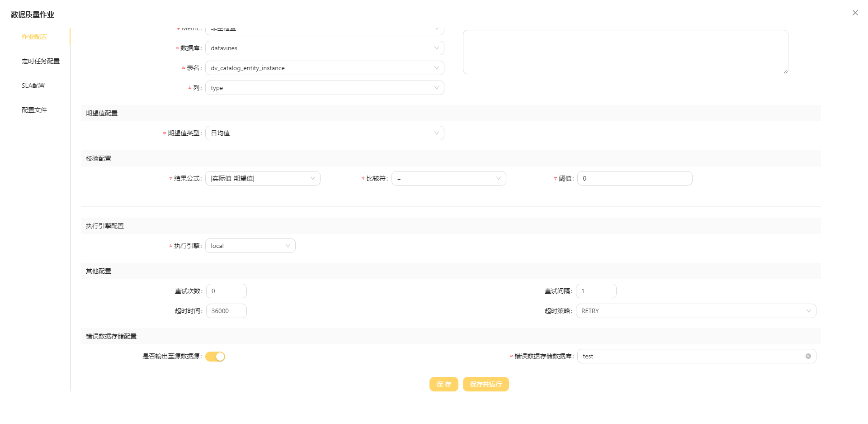Clear the test database field icon
Viewport: 868px width, 424px height.
pyautogui.click(x=808, y=356)
